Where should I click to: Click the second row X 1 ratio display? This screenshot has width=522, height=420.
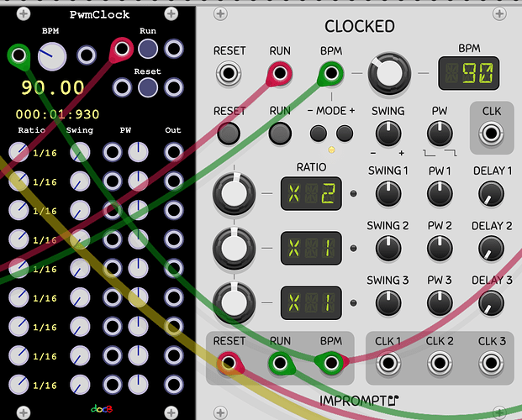point(311,249)
